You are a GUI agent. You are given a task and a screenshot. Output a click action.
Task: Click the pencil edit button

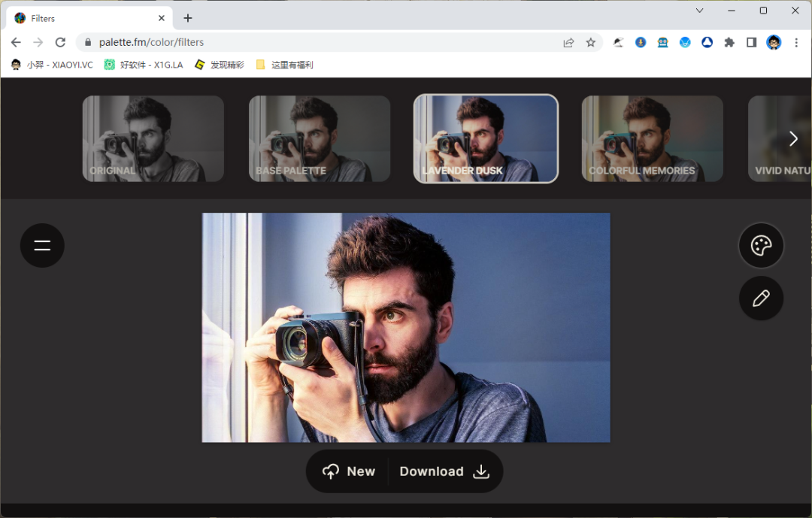761,298
